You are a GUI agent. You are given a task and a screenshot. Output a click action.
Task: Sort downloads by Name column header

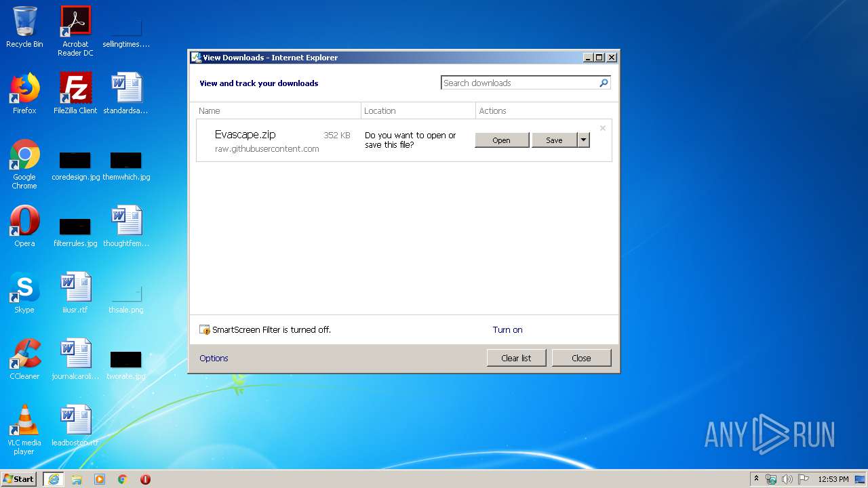pyautogui.click(x=278, y=110)
